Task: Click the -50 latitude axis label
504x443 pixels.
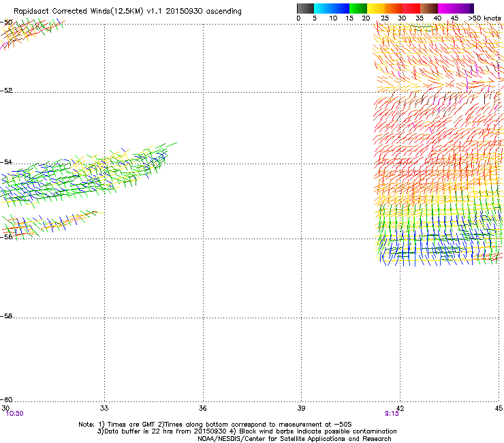Action: tap(6, 22)
